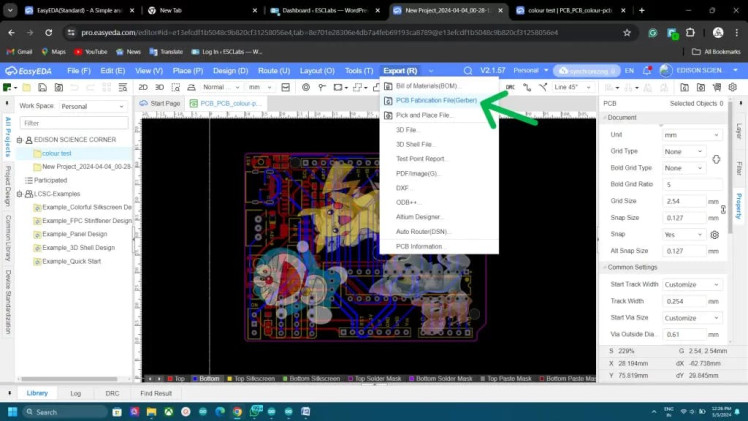This screenshot has width=748, height=421.
Task: Open the snap settings gear icon
Action: pyautogui.click(x=715, y=234)
